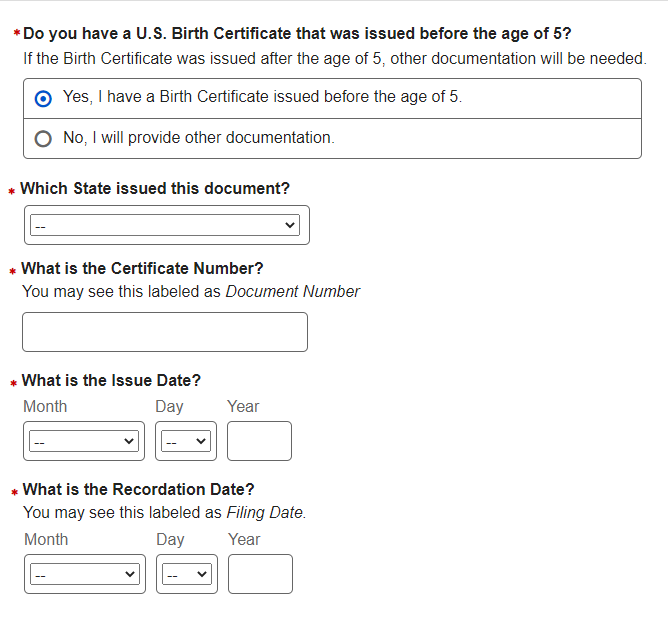Image resolution: width=668 pixels, height=620 pixels.
Task: Click the 'What is the Certificate Number?' label
Action: tap(142, 268)
